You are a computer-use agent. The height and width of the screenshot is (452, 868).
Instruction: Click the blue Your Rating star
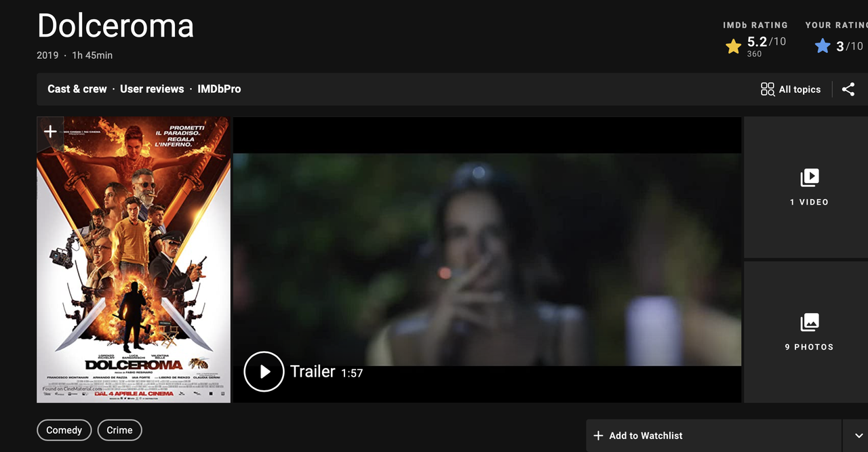pos(823,46)
